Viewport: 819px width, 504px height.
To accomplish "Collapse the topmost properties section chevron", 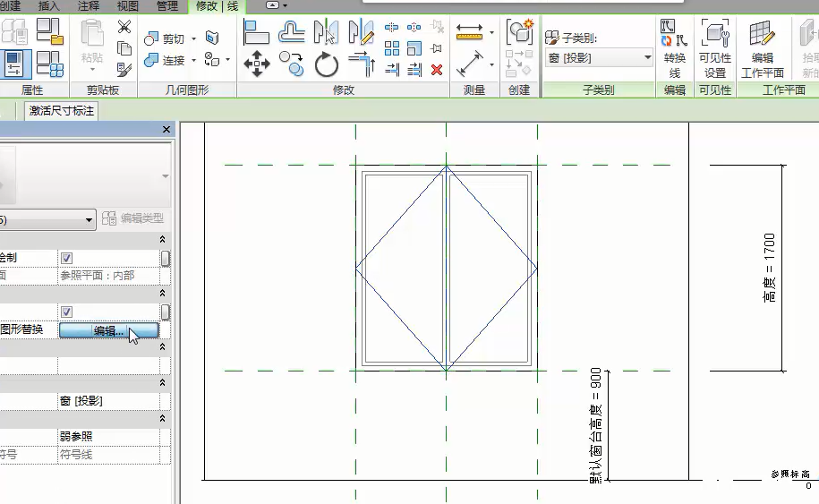I will (162, 239).
